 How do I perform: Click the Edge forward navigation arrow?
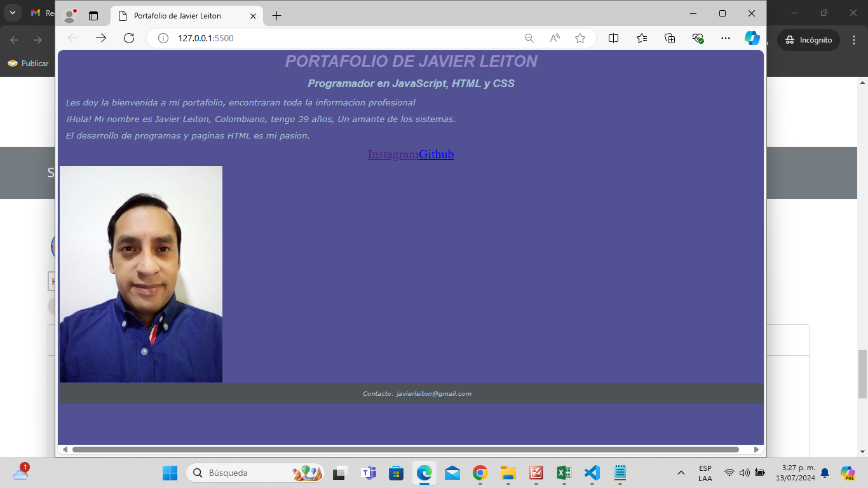[101, 38]
